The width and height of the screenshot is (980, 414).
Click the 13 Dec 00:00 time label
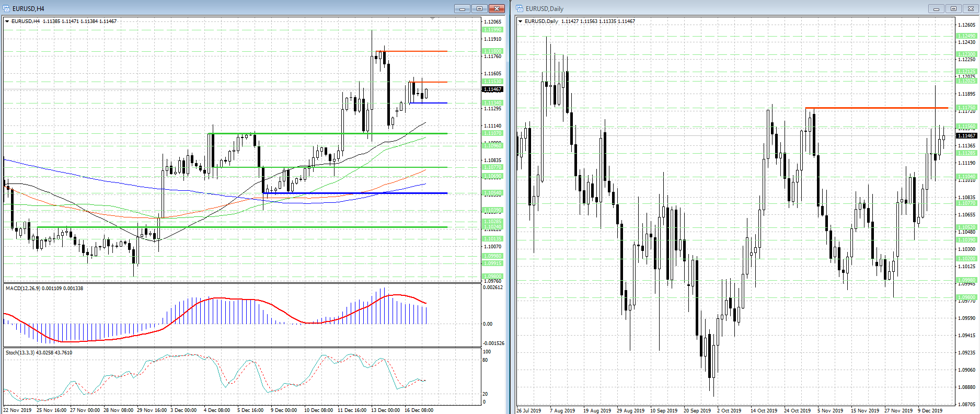point(386,410)
